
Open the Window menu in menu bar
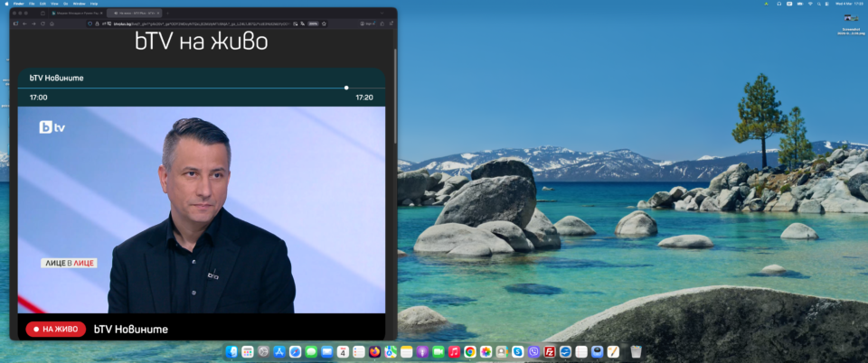coord(79,4)
